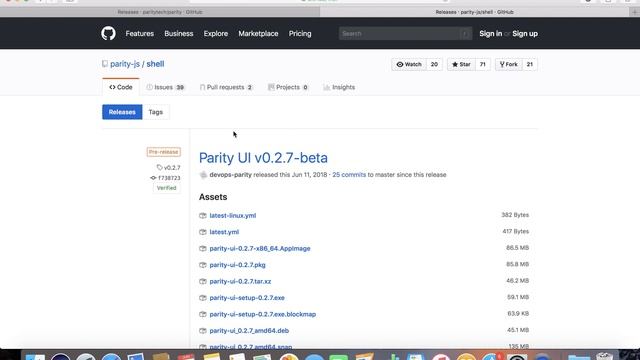Image resolution: width=640 pixels, height=360 pixels.
Task: Open the Projects tab
Action: tap(288, 87)
